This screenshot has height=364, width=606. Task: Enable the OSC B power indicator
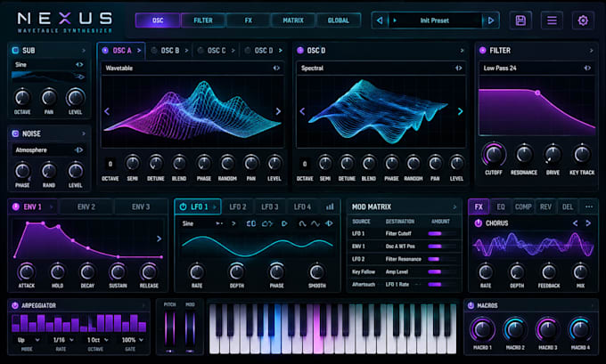[x=154, y=50]
